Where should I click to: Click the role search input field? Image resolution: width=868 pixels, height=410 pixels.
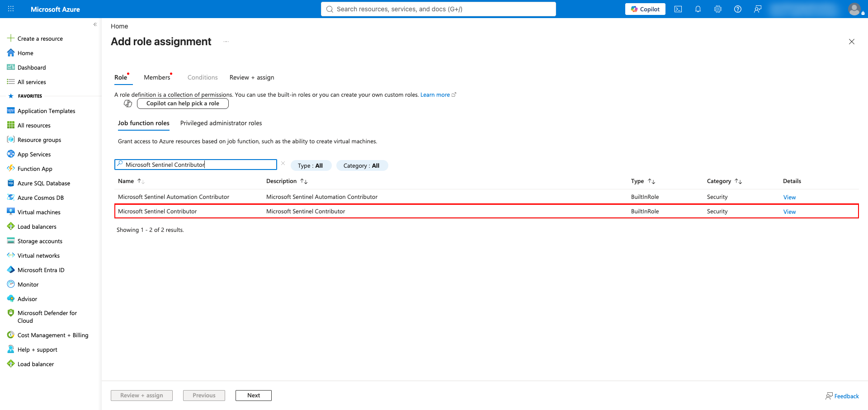click(196, 165)
